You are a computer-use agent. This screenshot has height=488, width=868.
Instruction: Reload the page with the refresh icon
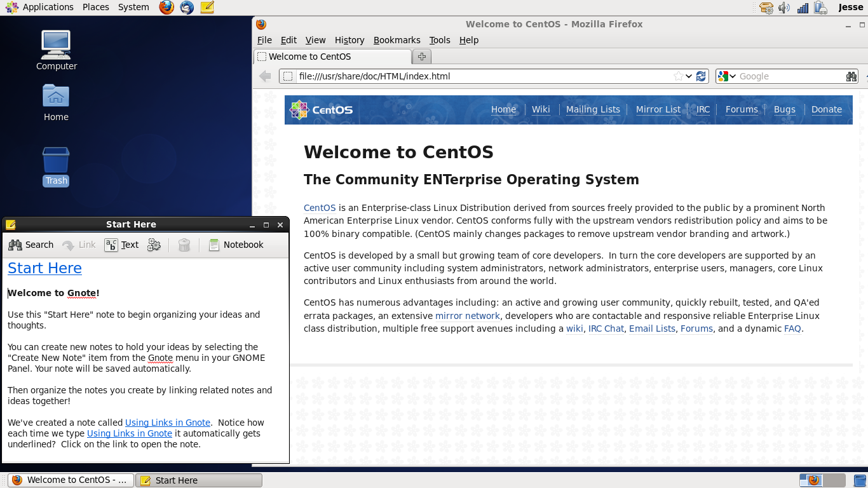[701, 76]
